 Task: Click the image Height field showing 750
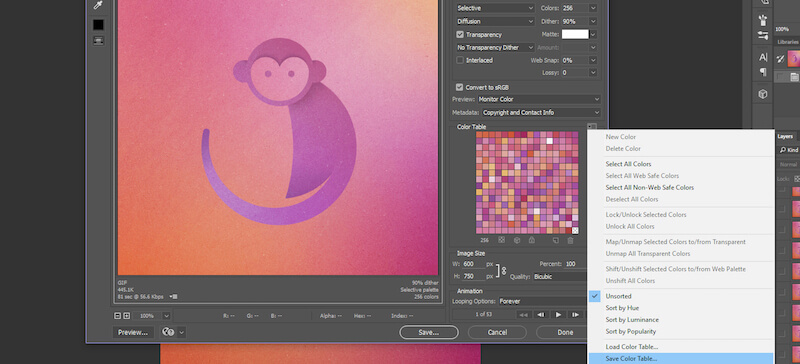pos(472,276)
